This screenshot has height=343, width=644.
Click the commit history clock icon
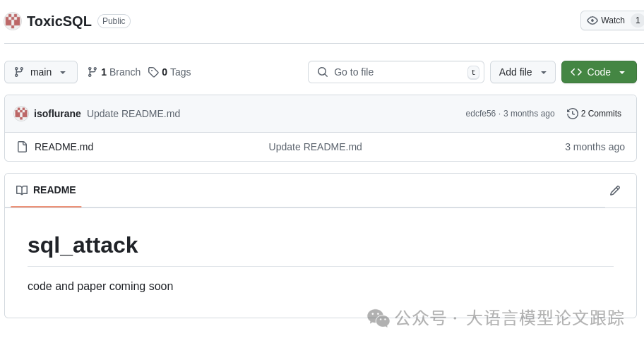573,114
